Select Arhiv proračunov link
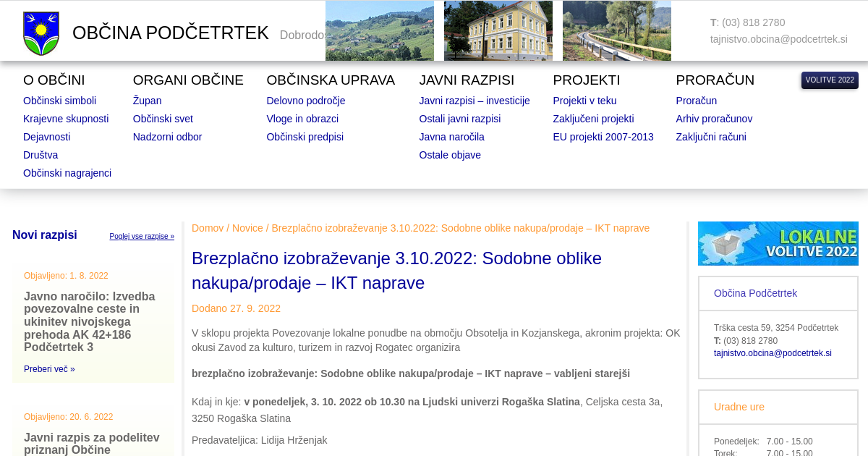The image size is (868, 456). click(714, 119)
